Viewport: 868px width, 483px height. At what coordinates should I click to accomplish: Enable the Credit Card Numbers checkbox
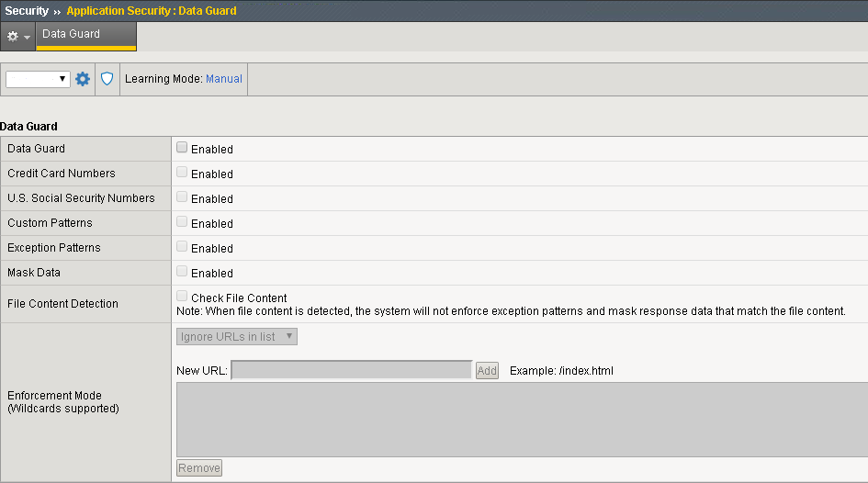tap(182, 172)
